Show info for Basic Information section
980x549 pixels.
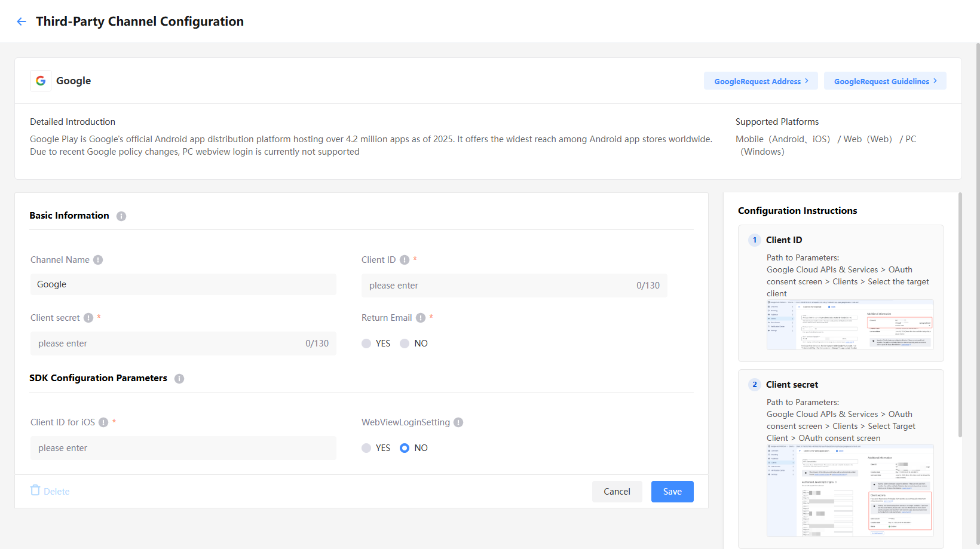(121, 216)
